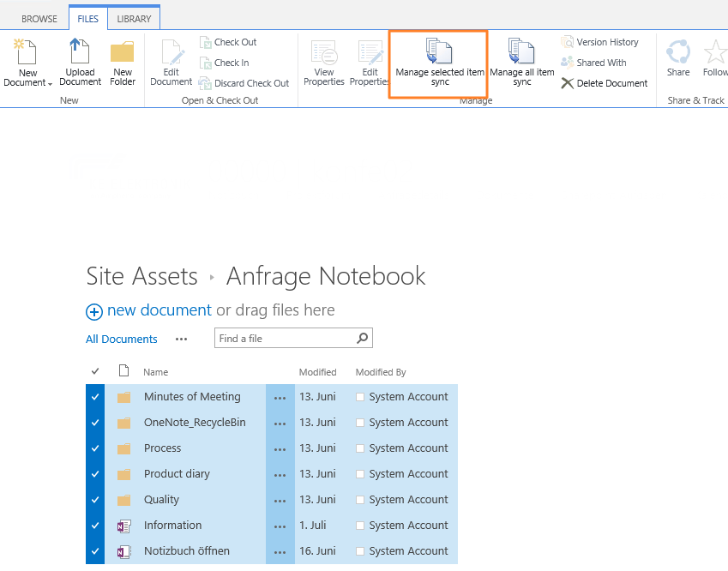Open the Shared With command

click(593, 63)
